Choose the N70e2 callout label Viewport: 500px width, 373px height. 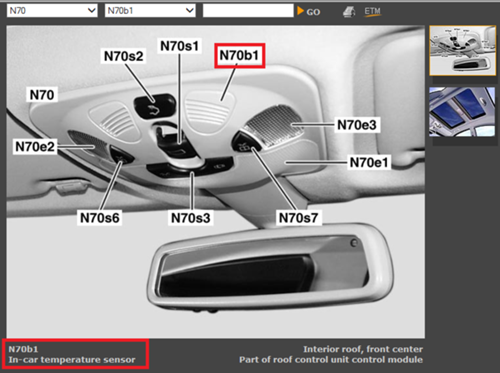pos(35,147)
